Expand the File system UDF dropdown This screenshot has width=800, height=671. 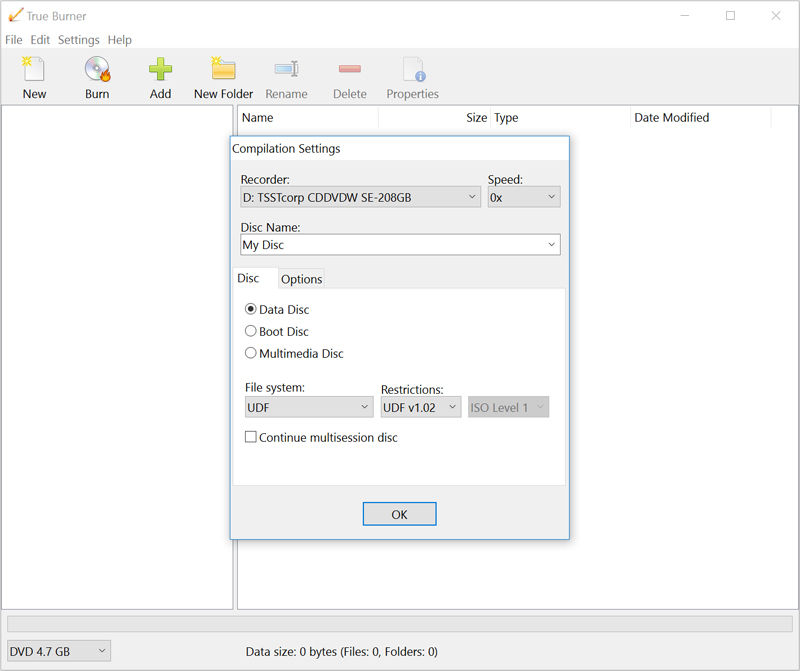(309, 407)
